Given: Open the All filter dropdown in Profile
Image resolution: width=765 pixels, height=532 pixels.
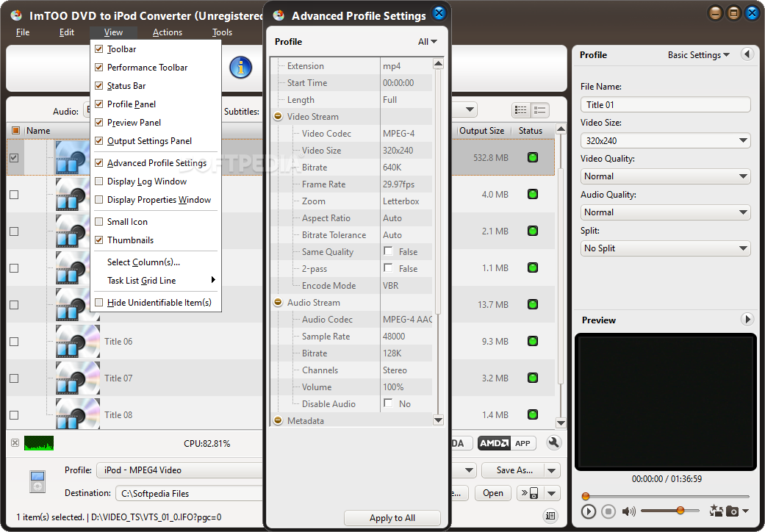Looking at the screenshot, I should pos(428,42).
